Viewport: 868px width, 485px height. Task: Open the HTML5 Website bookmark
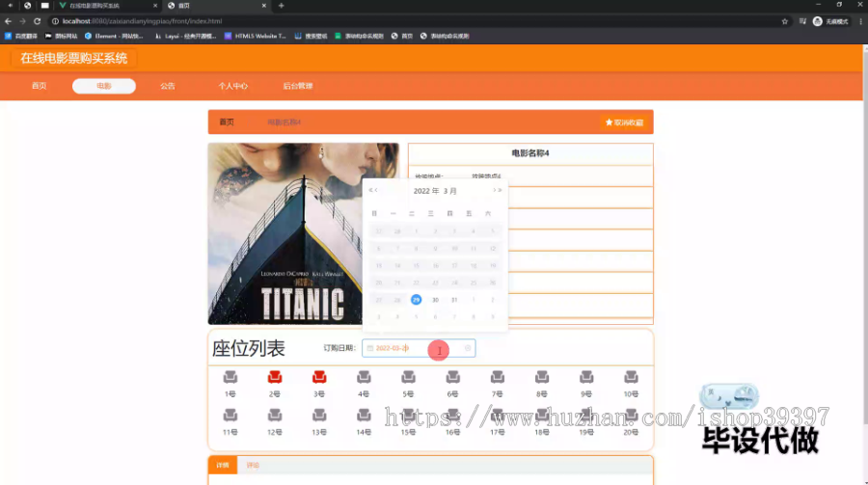pos(256,36)
